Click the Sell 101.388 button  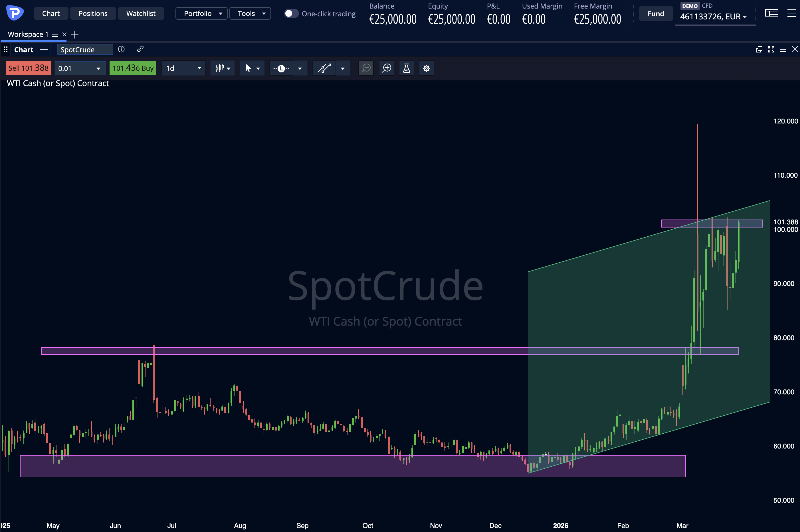(29, 68)
